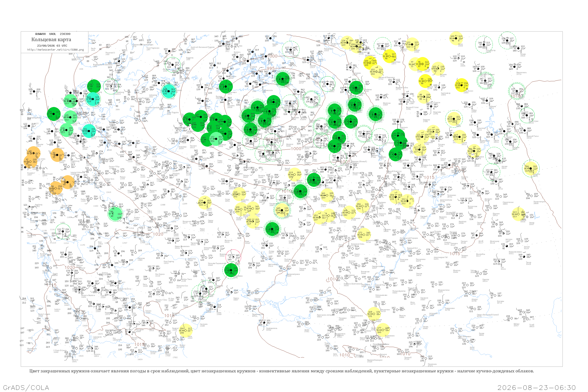Click the "Вязьма" station label

pyautogui.click(x=299, y=180)
